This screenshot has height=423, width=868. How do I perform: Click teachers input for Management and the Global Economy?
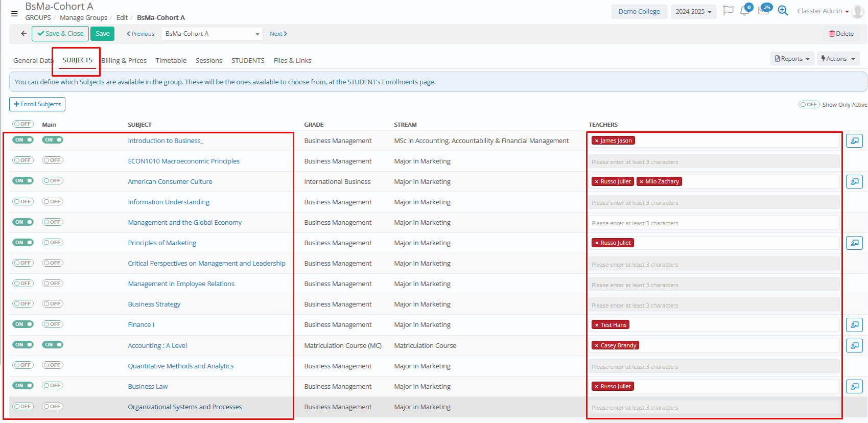(714, 223)
